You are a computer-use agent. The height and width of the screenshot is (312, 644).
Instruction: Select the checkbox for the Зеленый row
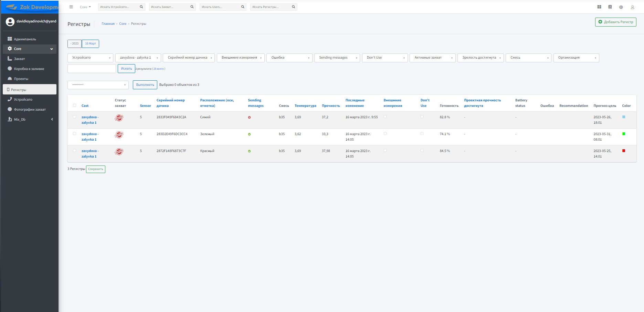74,134
